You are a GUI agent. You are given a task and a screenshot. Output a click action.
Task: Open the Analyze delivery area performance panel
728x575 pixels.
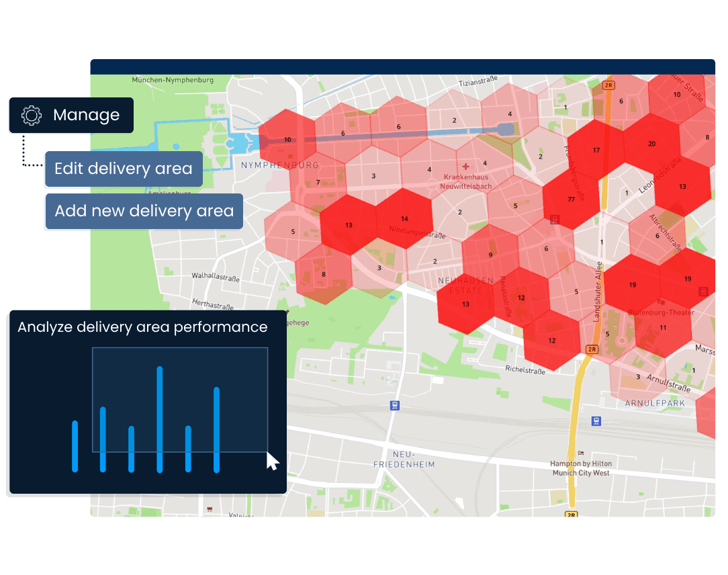143,327
